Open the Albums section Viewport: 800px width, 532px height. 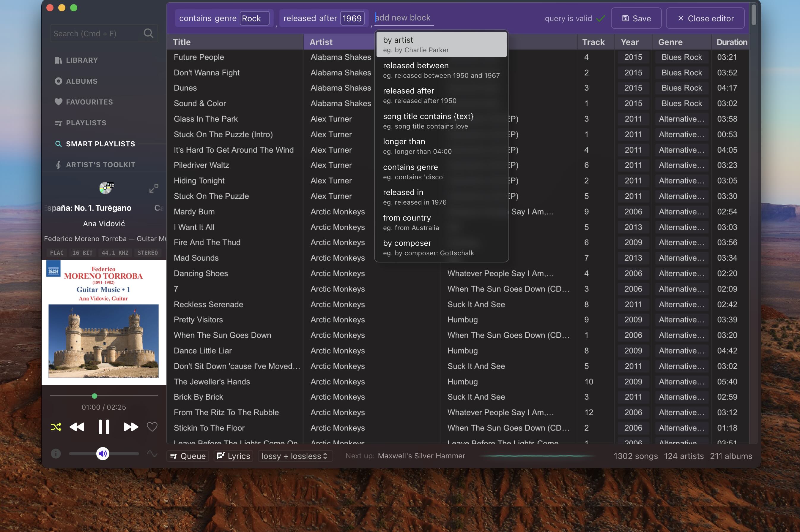pyautogui.click(x=81, y=81)
